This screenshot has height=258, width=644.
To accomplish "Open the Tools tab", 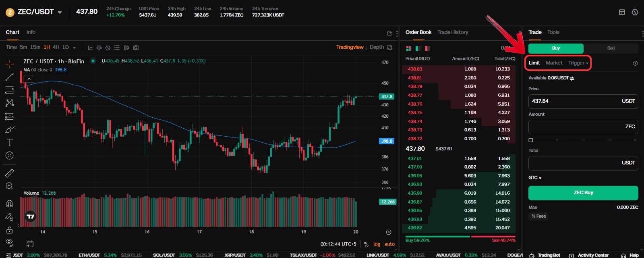I will [553, 32].
